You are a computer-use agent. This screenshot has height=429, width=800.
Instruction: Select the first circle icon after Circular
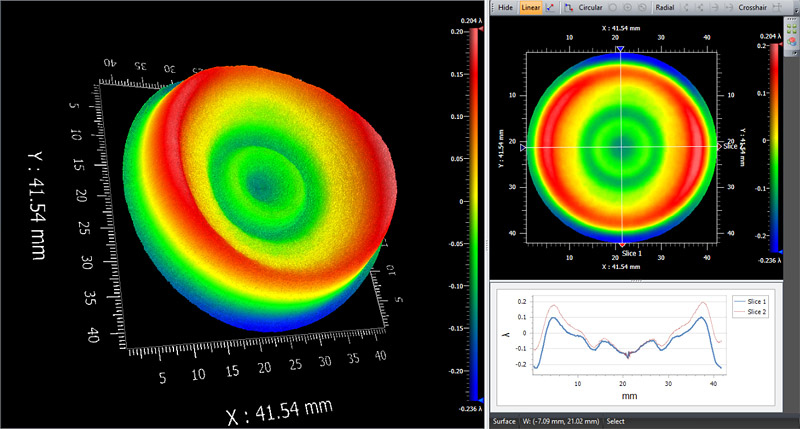(x=614, y=7)
